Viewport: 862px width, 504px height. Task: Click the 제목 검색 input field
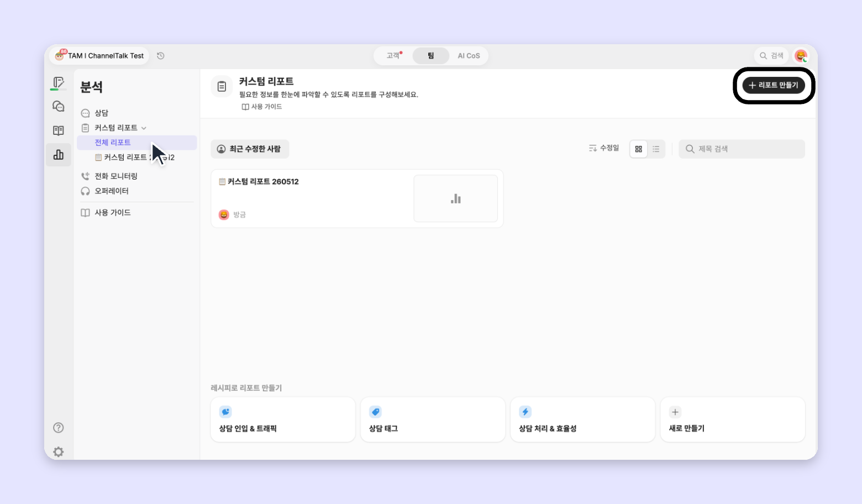(742, 149)
